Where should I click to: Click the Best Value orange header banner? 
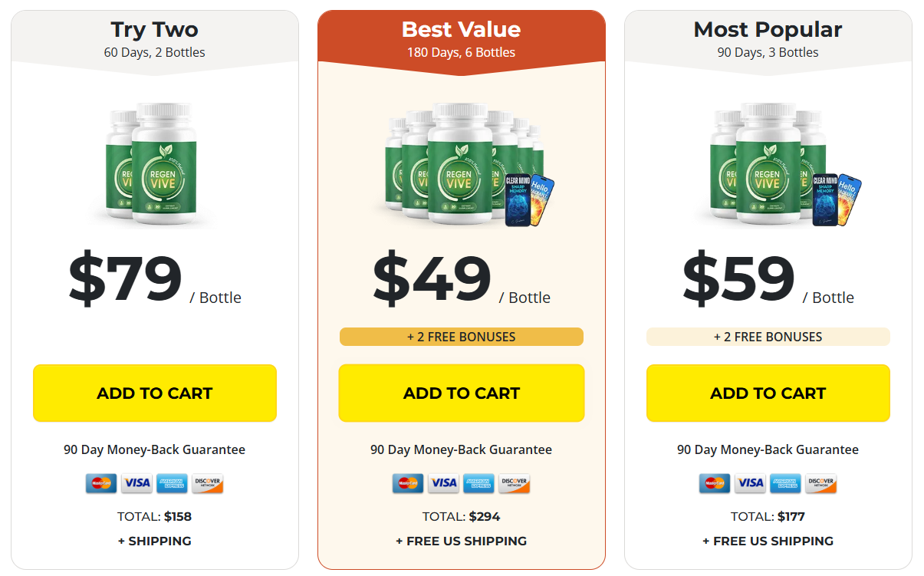click(462, 40)
